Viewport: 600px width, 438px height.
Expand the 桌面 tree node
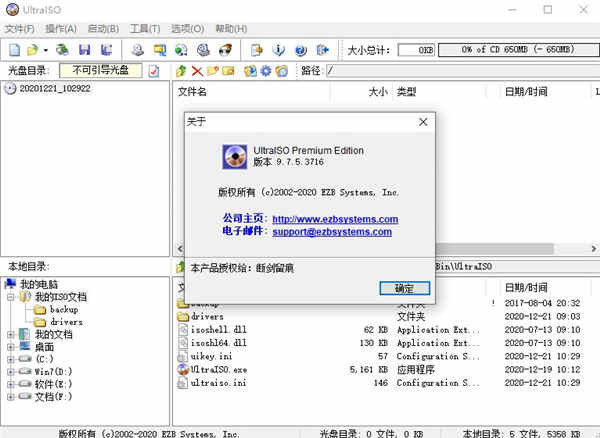[10, 347]
